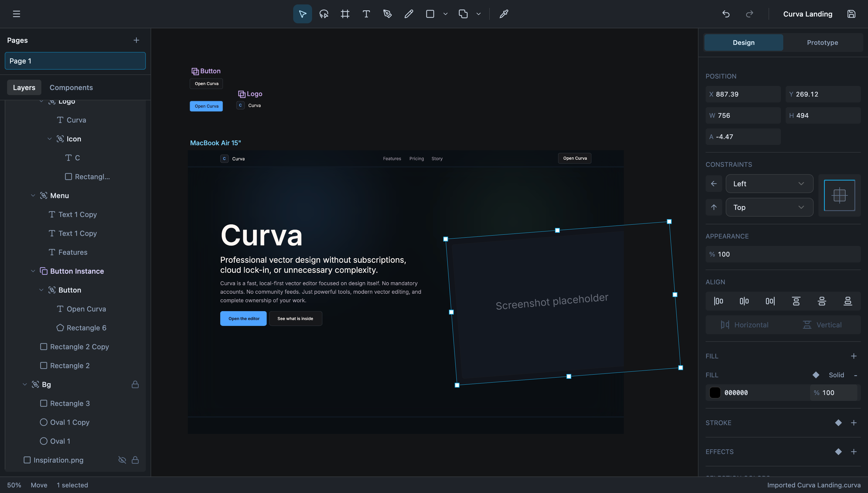Open the Top vertical constraint dropdown
Image resolution: width=868 pixels, height=493 pixels.
click(769, 207)
